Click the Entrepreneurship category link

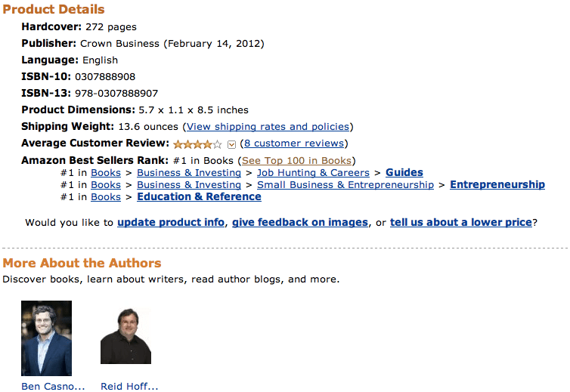[x=497, y=185]
